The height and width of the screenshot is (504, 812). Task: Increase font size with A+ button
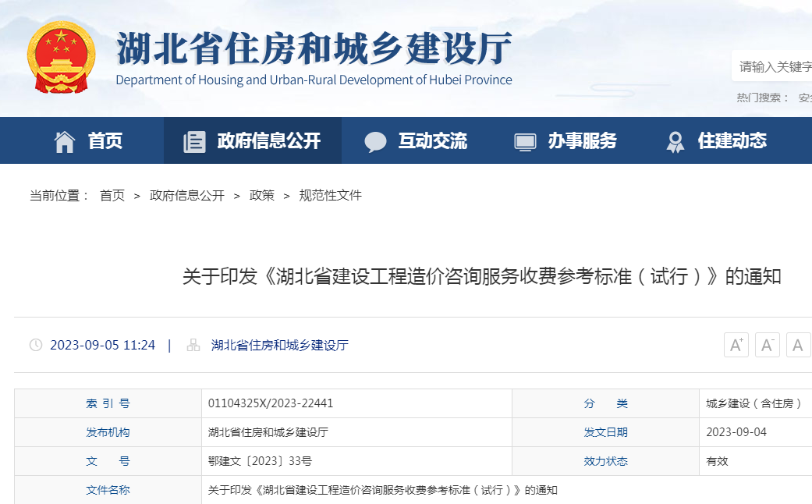(736, 345)
